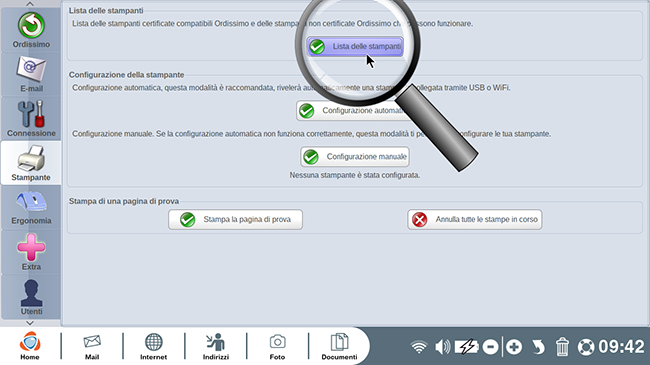Open the Ergonomia settings section

[31, 207]
